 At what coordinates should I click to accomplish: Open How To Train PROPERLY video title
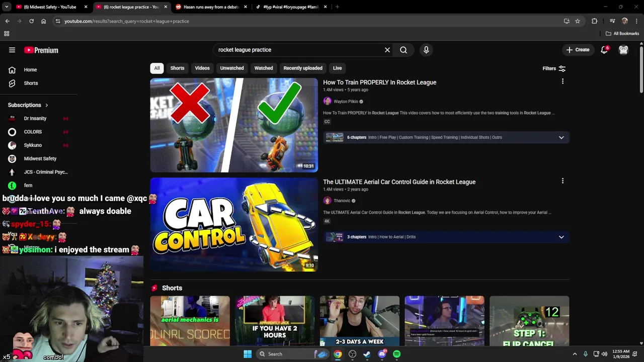[379, 82]
